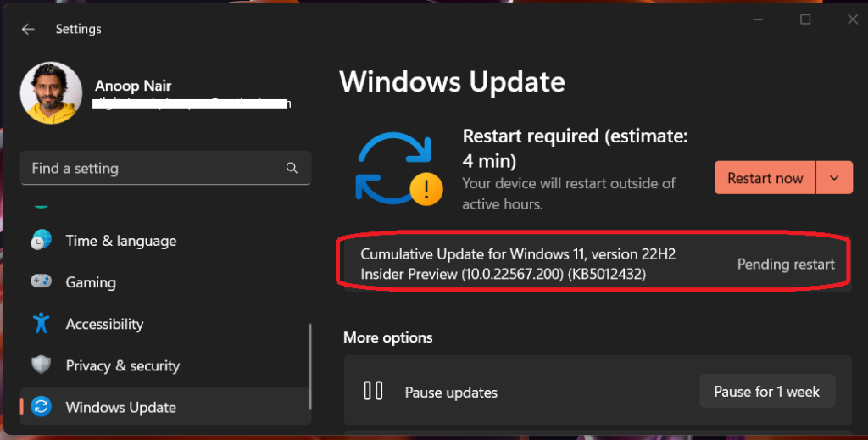Select the Anoop Nair account name
This screenshot has width=868, height=440.
pyautogui.click(x=133, y=86)
